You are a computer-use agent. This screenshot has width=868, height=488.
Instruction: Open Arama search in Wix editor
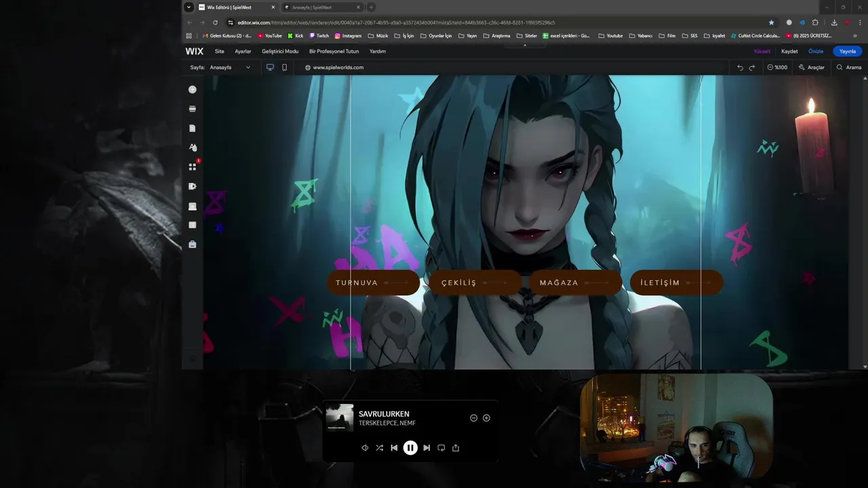click(849, 67)
